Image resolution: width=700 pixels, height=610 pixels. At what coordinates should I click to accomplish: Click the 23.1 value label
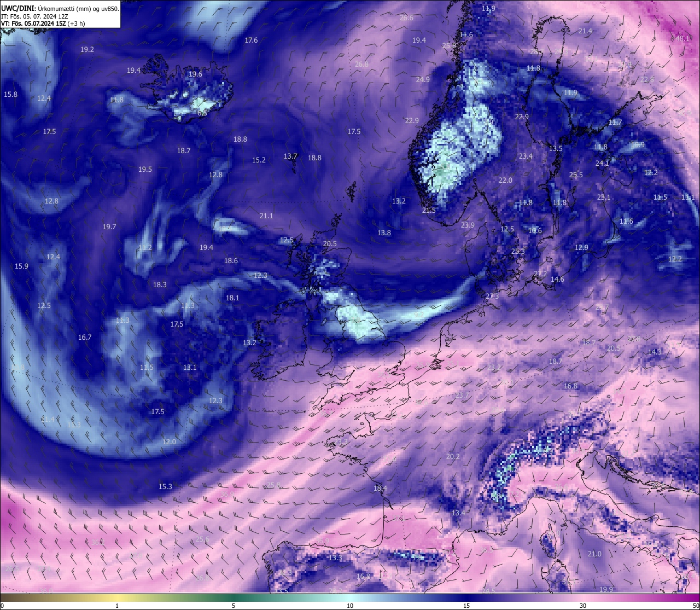604,197
